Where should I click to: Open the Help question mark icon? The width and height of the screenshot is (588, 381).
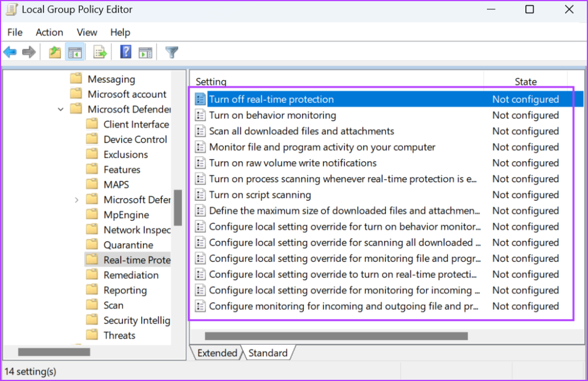[x=126, y=52]
